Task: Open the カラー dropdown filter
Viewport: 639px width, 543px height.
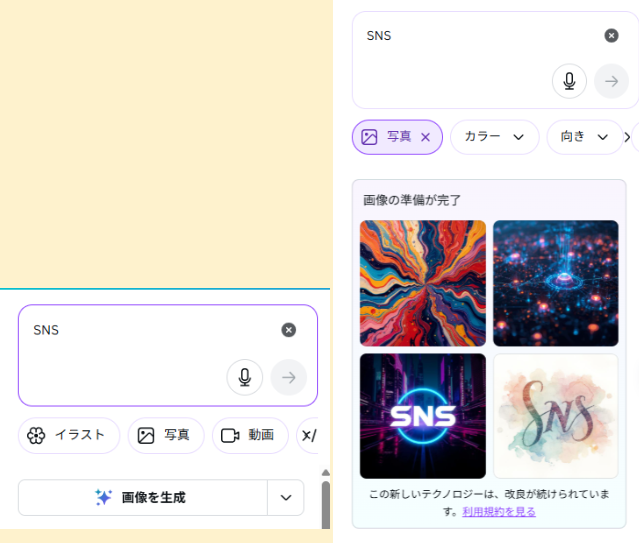Action: [x=494, y=137]
